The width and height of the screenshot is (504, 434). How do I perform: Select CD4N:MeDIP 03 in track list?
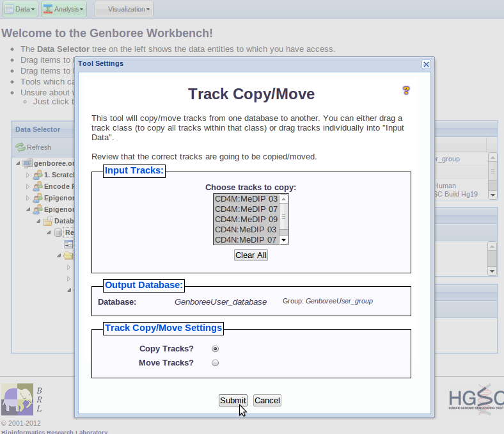pyautogui.click(x=246, y=229)
